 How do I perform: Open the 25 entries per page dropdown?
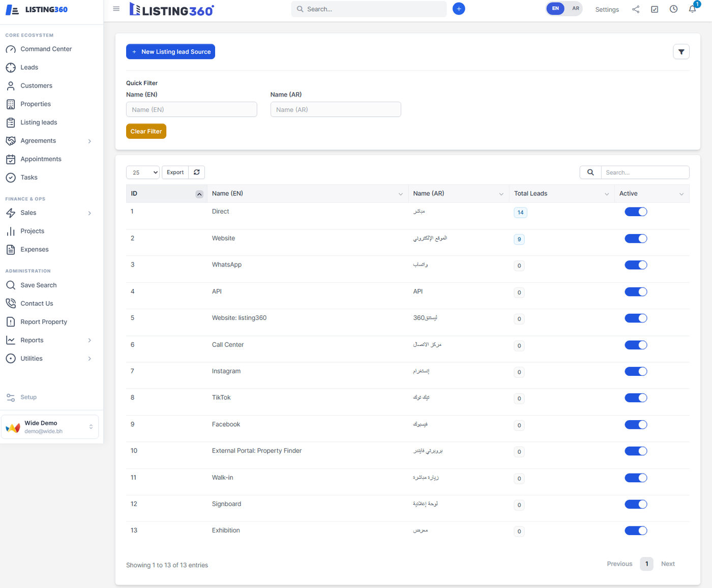click(x=143, y=172)
